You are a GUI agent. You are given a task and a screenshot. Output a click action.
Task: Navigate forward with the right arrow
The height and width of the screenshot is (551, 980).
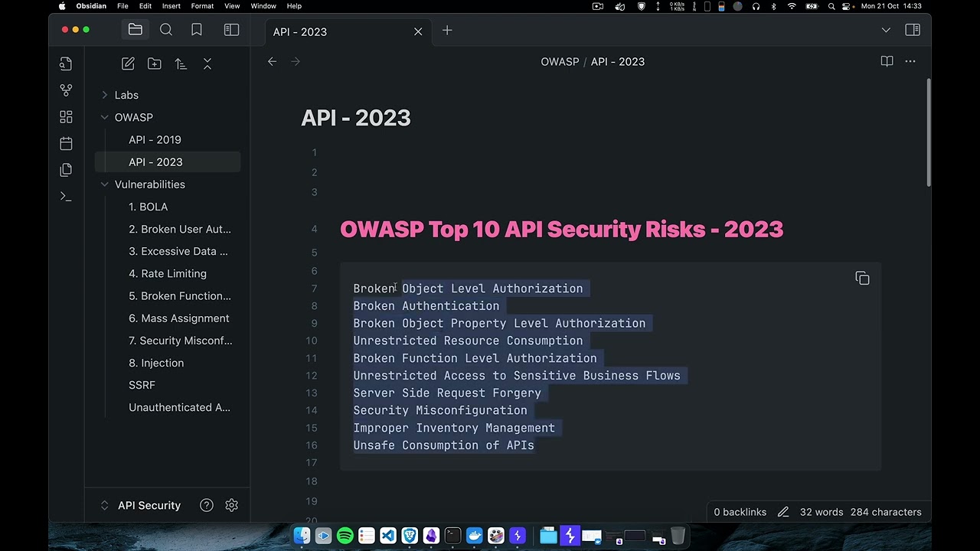coord(296,61)
